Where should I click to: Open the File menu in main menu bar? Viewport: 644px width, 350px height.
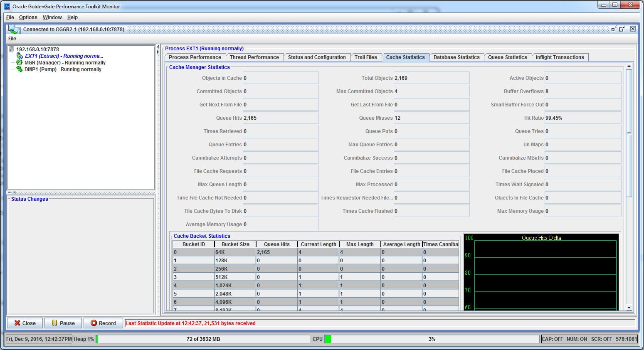point(10,17)
